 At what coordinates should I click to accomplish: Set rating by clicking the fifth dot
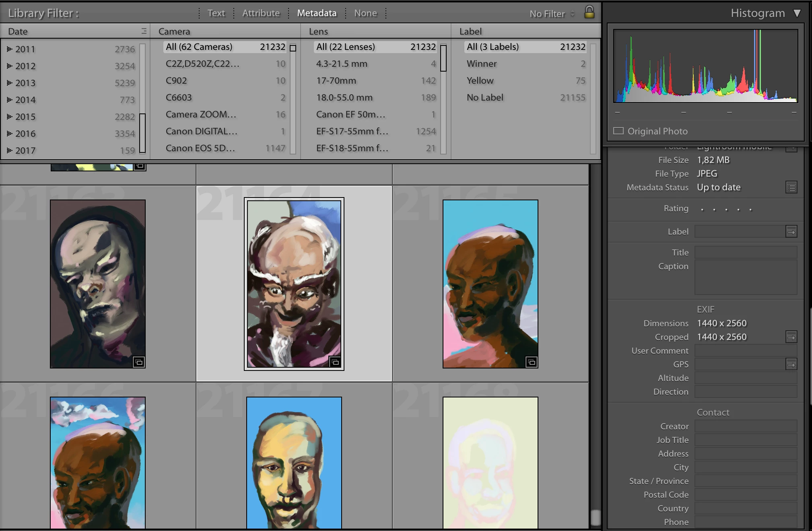click(x=750, y=210)
